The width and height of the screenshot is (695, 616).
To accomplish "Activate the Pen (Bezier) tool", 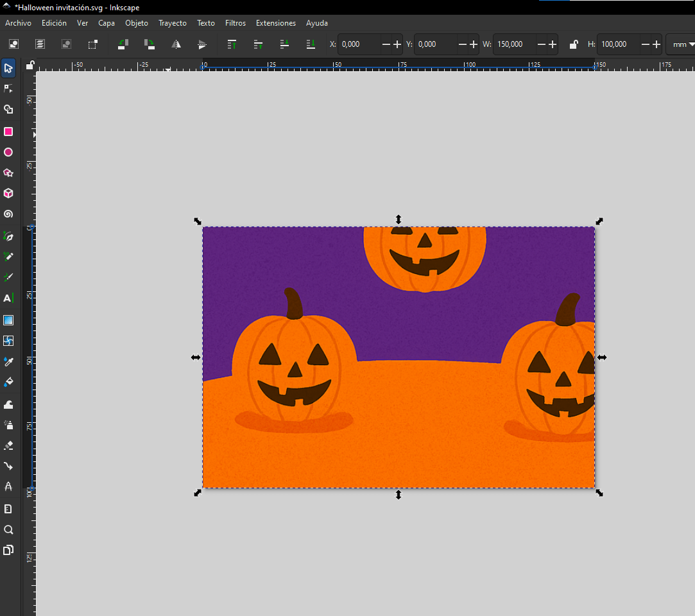I will click(x=8, y=236).
